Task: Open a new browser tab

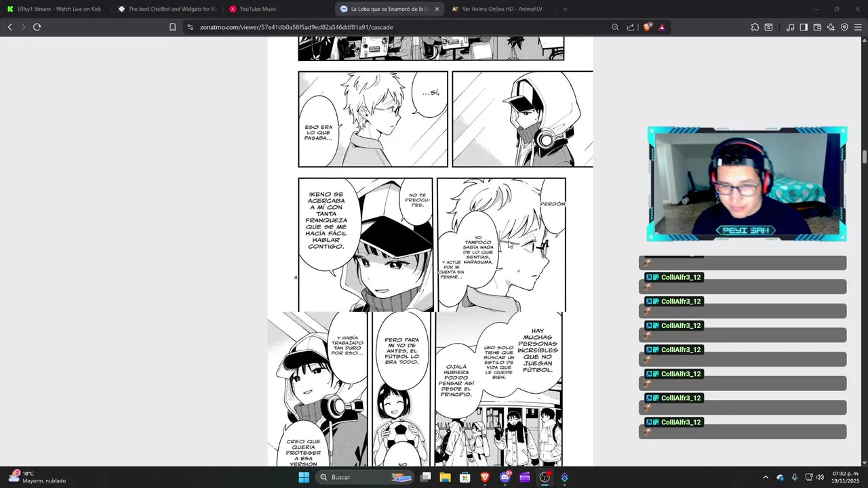Action: coord(565,9)
